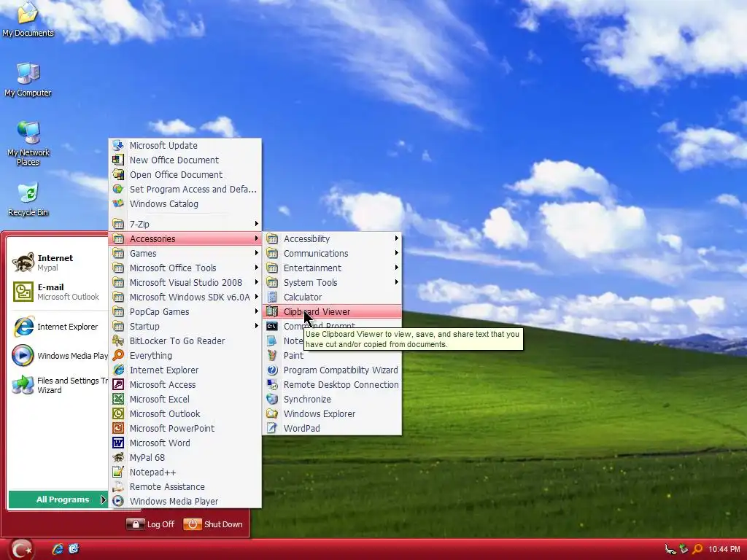Click the Safely Remove Hardware tray icon
This screenshot has width=747, height=560.
coord(684,549)
